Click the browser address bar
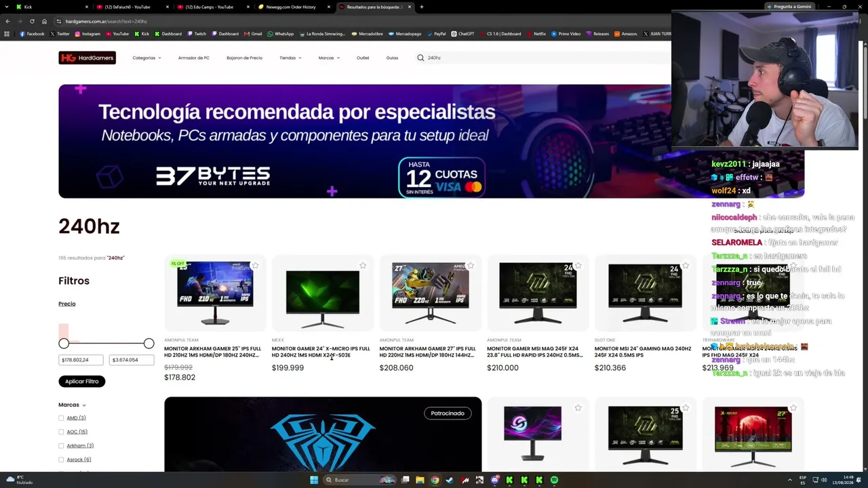868x488 pixels. coord(359,21)
